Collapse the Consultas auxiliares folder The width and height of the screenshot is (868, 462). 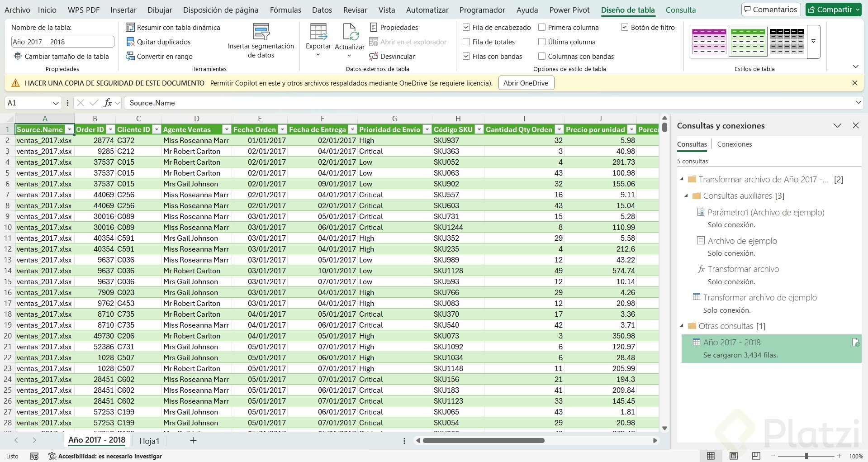(x=686, y=196)
